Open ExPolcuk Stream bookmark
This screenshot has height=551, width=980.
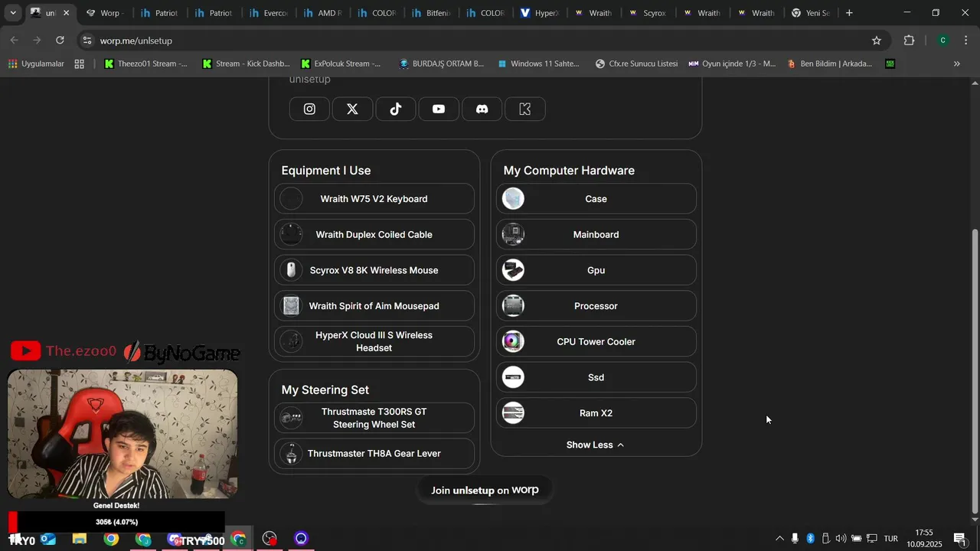[x=341, y=64]
